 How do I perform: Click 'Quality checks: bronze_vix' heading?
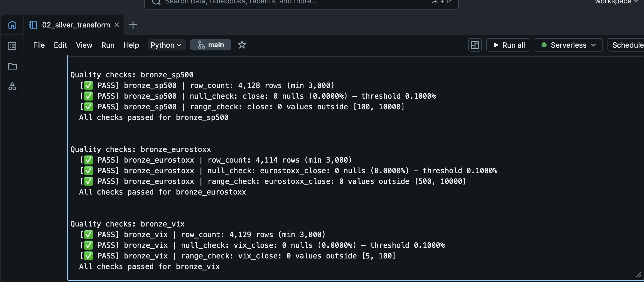pos(127,224)
